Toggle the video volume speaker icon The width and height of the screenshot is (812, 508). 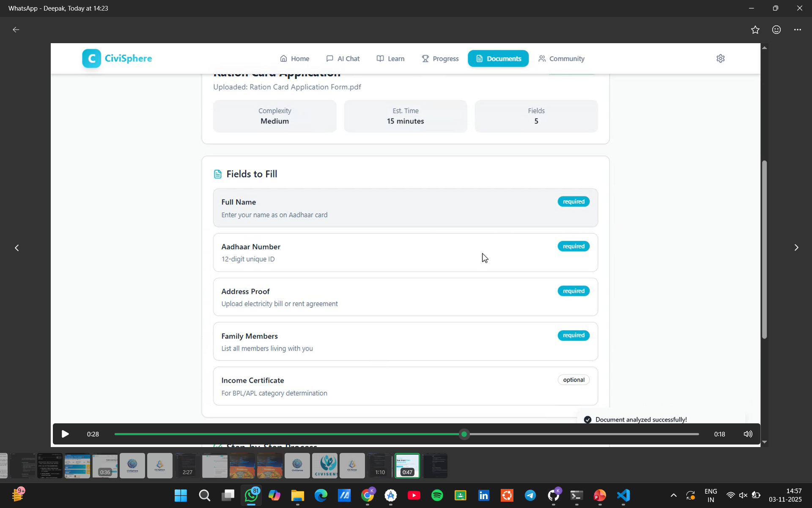click(x=748, y=434)
